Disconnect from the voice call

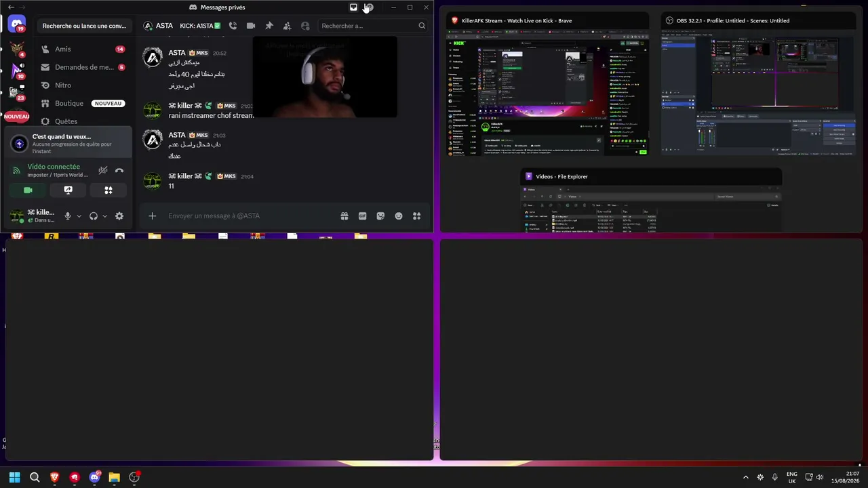point(119,171)
